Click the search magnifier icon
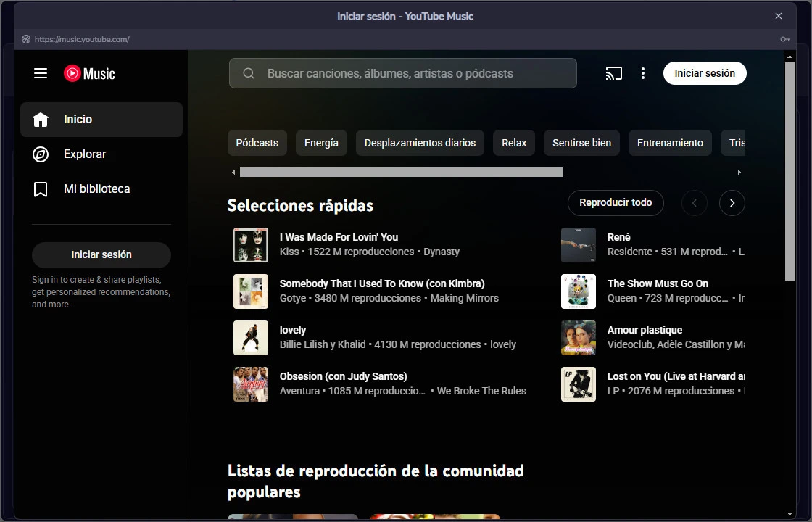Viewport: 812px width, 522px height. pos(249,73)
